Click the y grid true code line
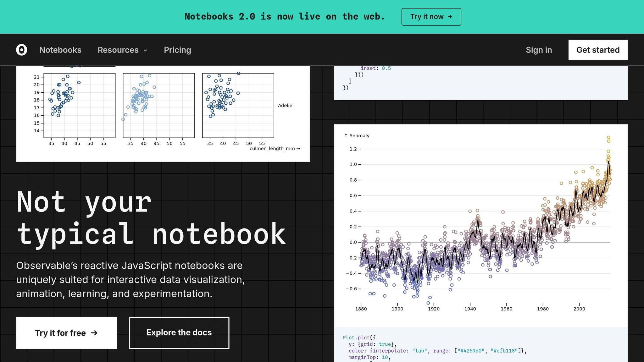Image resolution: width=644 pixels, height=362 pixels. coord(373,344)
